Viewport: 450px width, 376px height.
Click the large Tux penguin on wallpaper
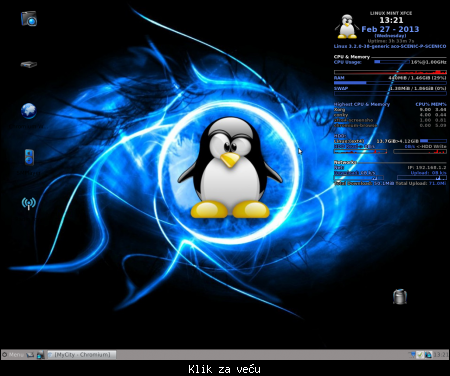point(230,168)
